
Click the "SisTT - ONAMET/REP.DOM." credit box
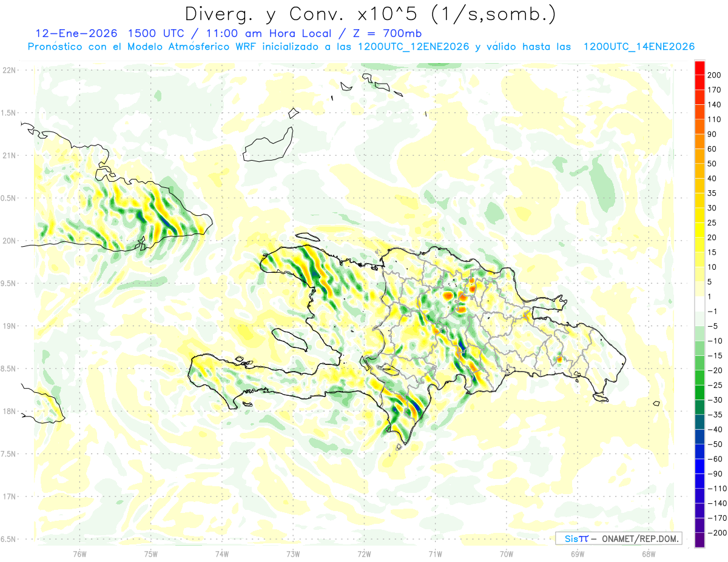619,538
